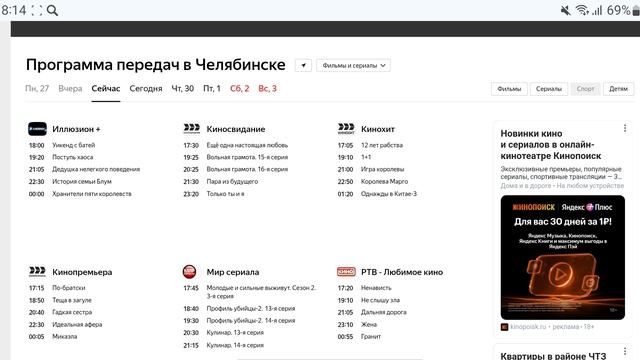Open the Иллюзион + channel logo
This screenshot has height=360, width=640.
[37, 129]
